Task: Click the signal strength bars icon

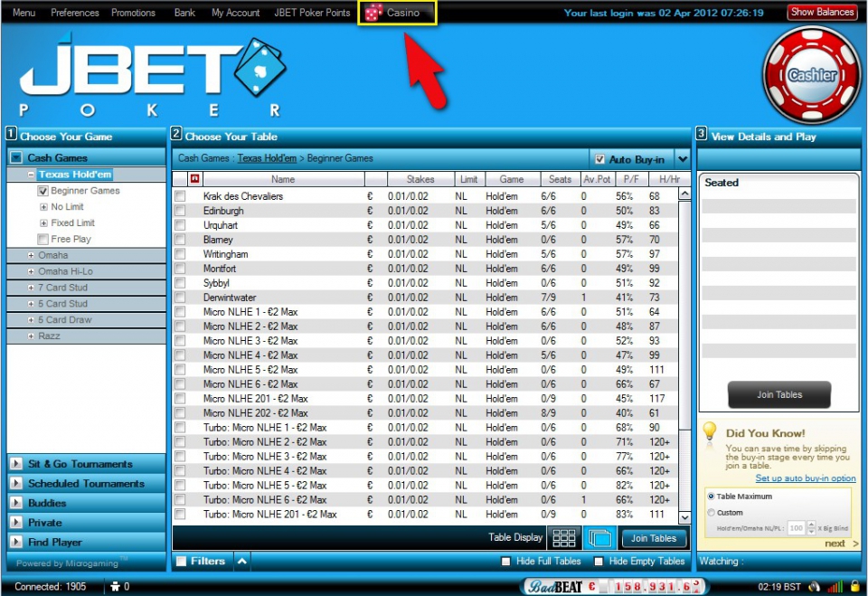Action: pyautogui.click(x=835, y=586)
